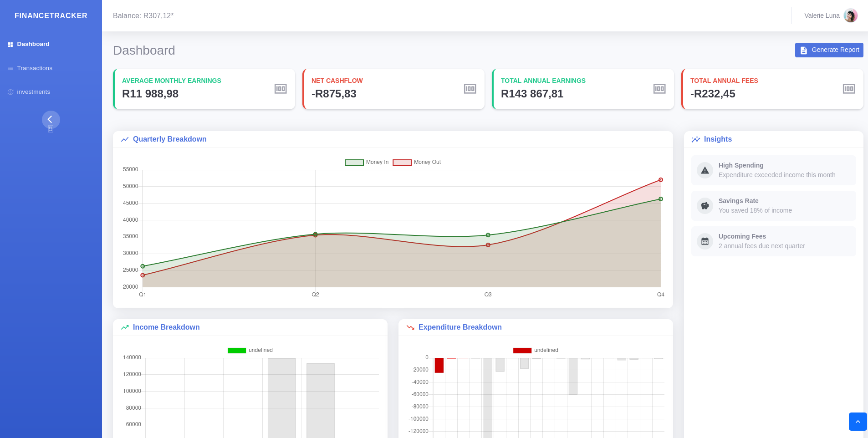868x438 pixels.
Task: Click the Upcoming Fees calendar icon
Action: [x=705, y=241]
